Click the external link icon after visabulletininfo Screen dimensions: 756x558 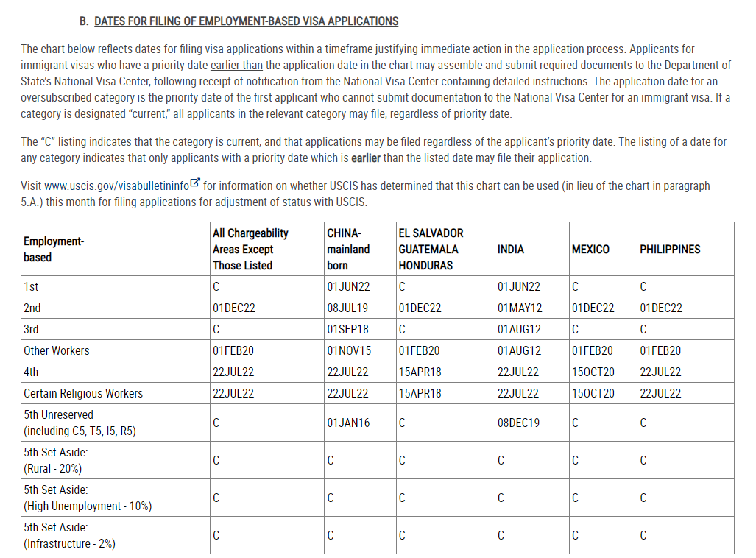pos(195,183)
